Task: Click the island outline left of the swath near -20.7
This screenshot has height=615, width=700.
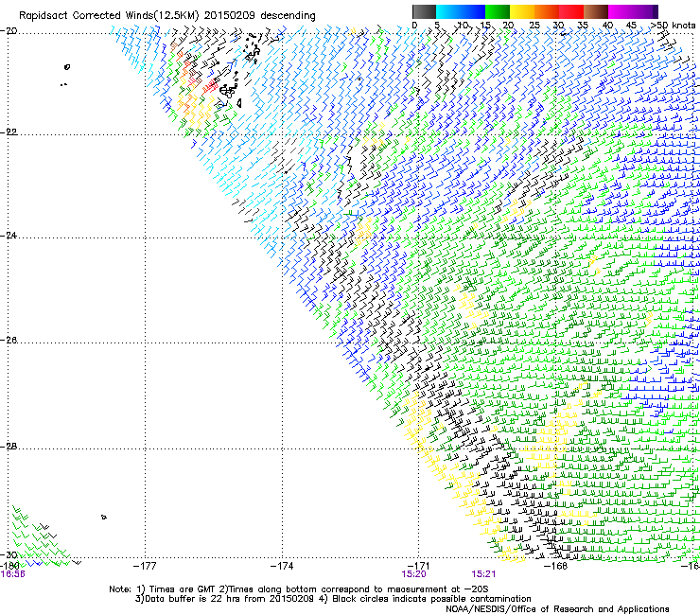Action: pos(67,67)
